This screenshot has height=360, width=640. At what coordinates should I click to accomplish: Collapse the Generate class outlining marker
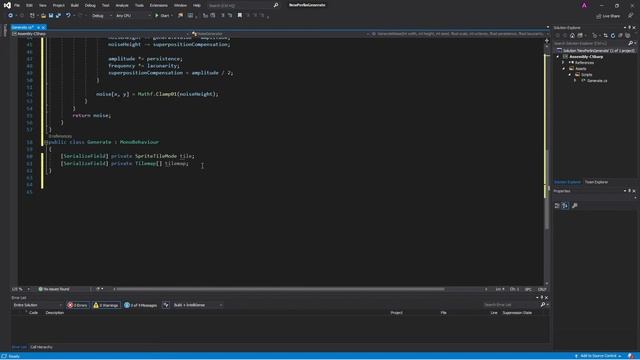point(46,142)
